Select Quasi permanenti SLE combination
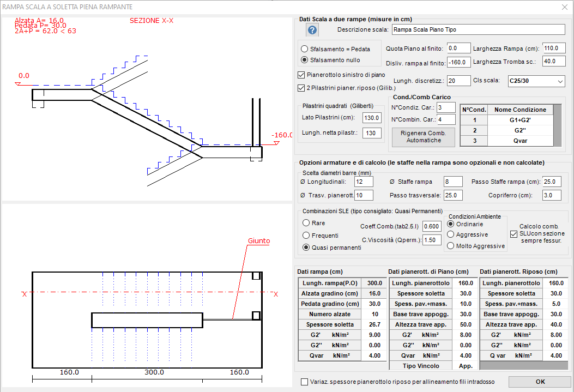This screenshot has width=574, height=392. click(x=306, y=248)
